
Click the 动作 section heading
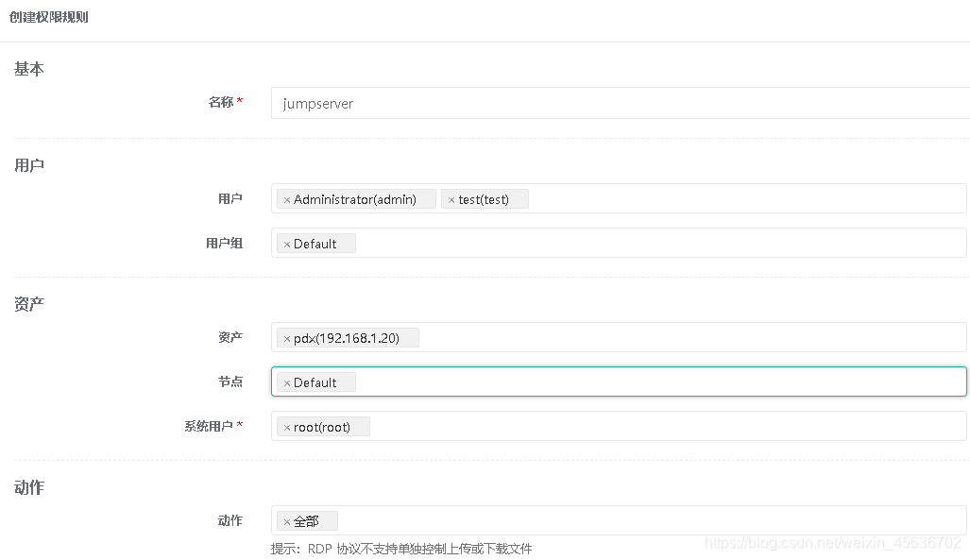pos(29,487)
